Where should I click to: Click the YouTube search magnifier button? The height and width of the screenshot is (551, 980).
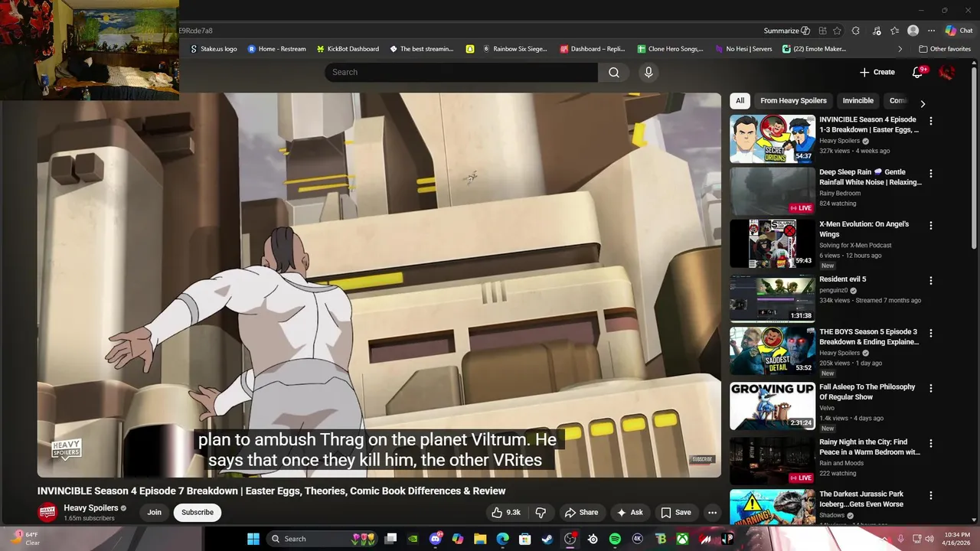pos(614,72)
